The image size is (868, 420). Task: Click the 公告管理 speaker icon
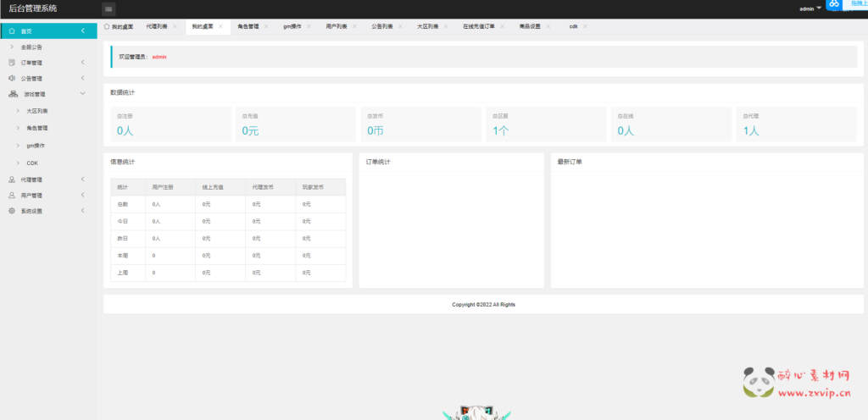point(12,78)
